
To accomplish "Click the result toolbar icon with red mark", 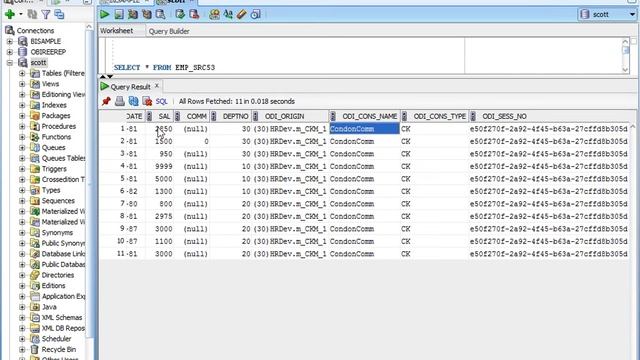I will [147, 101].
